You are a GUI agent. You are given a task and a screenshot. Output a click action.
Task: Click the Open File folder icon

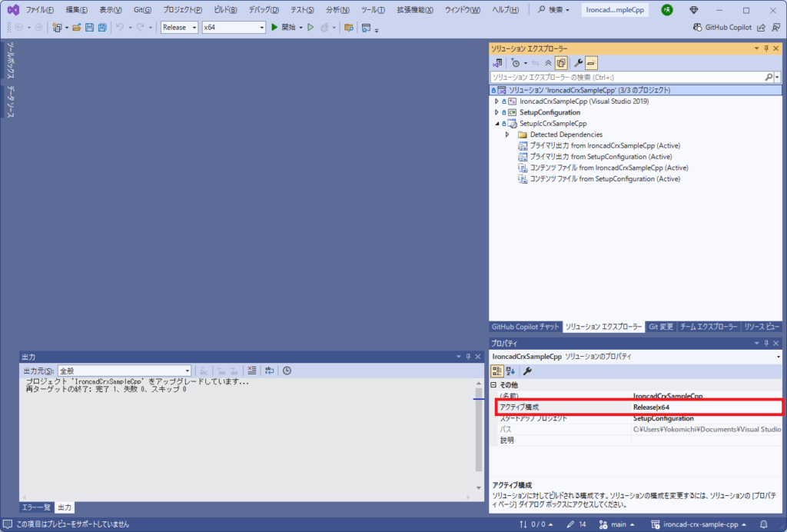pyautogui.click(x=77, y=27)
